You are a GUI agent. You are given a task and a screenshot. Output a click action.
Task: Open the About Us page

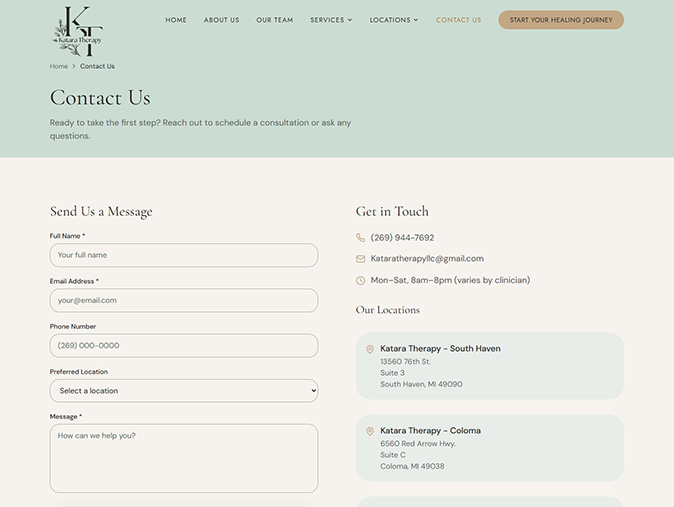pyautogui.click(x=221, y=20)
